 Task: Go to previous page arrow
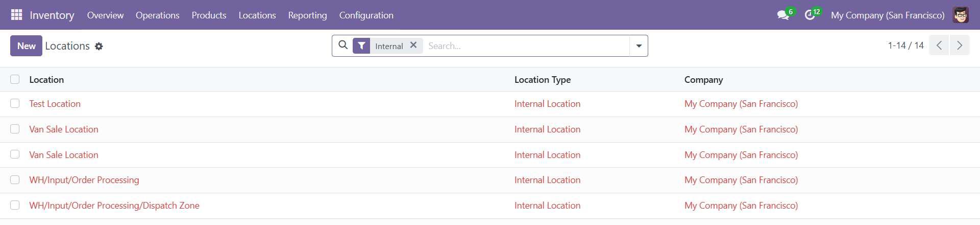(x=939, y=46)
